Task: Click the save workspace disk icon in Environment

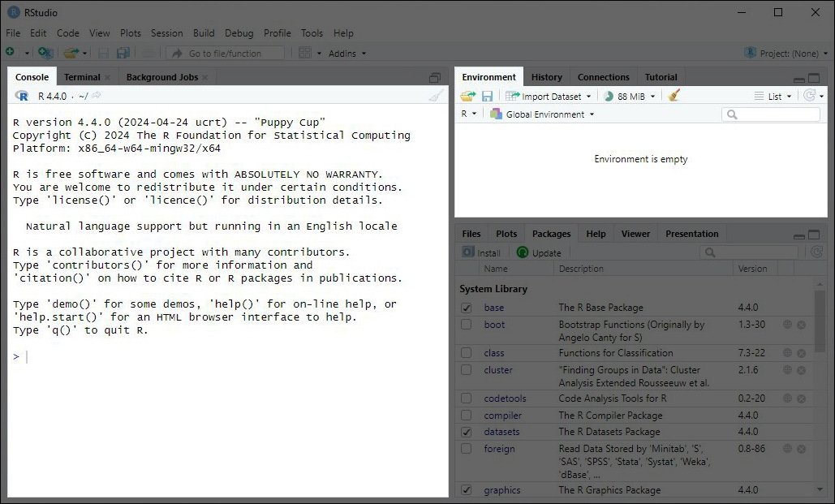Action: click(487, 96)
